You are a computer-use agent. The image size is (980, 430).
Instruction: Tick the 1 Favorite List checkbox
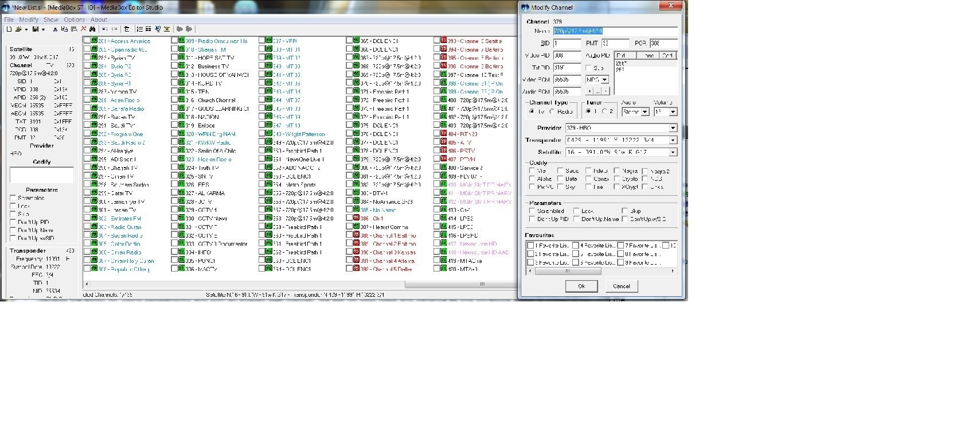click(x=531, y=245)
